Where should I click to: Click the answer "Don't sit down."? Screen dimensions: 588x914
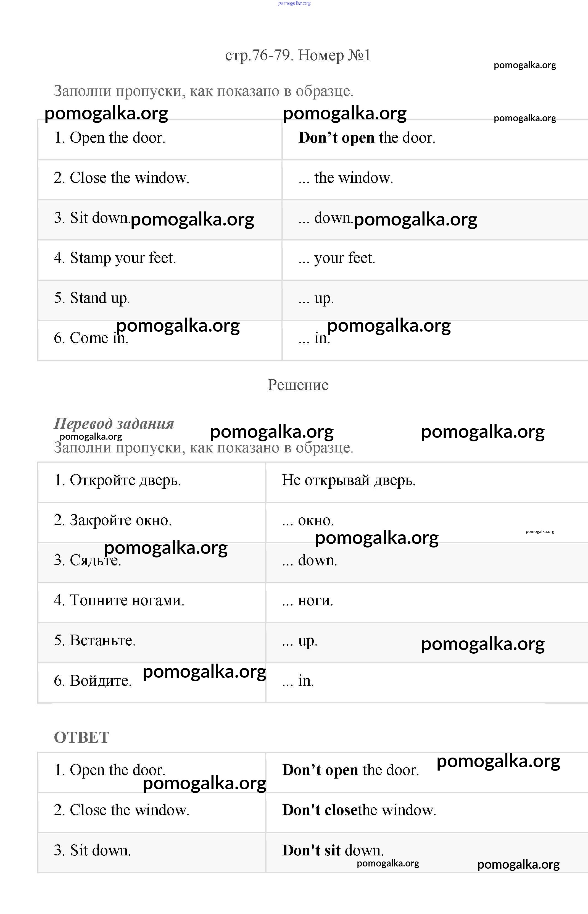click(333, 850)
